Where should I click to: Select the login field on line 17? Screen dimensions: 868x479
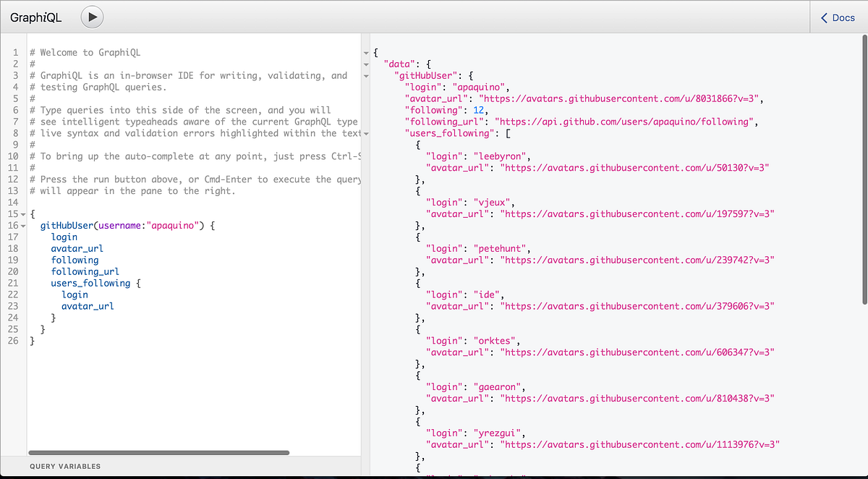(64, 237)
